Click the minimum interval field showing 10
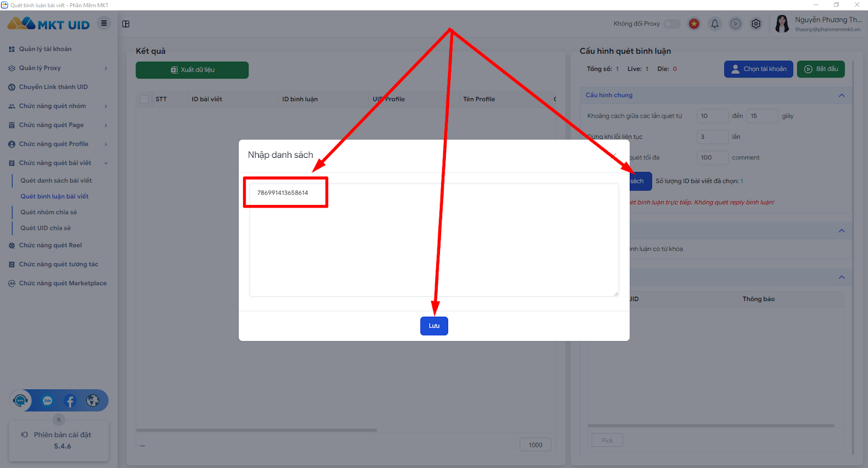The width and height of the screenshot is (868, 468). [712, 116]
